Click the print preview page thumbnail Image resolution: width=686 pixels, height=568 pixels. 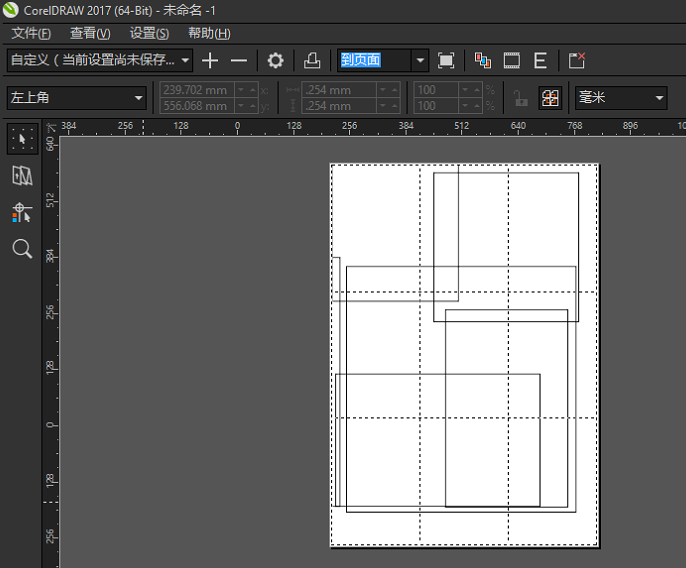464,355
